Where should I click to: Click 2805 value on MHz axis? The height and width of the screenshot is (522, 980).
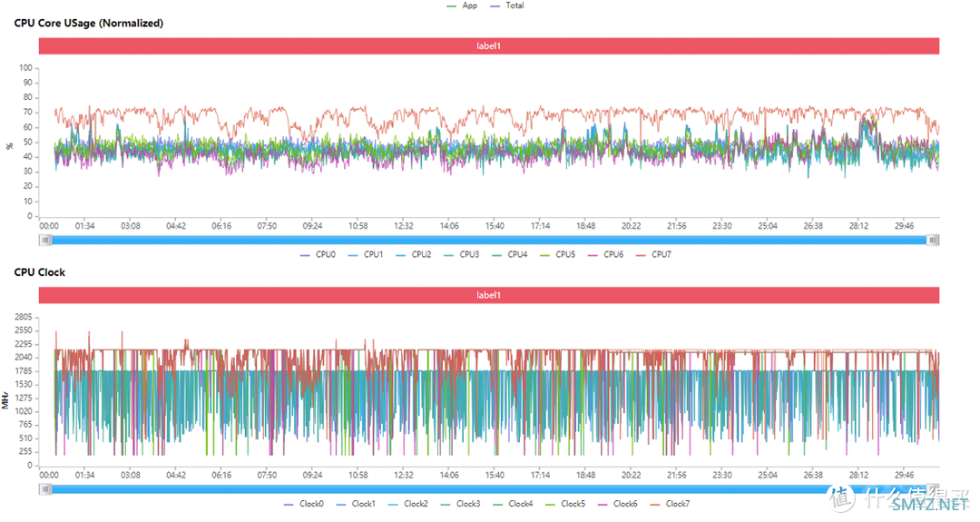point(23,317)
